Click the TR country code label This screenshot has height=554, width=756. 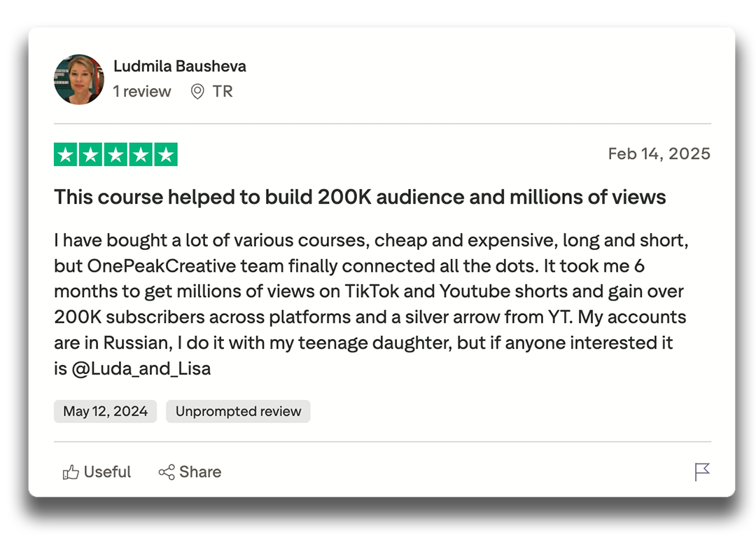[x=223, y=92]
